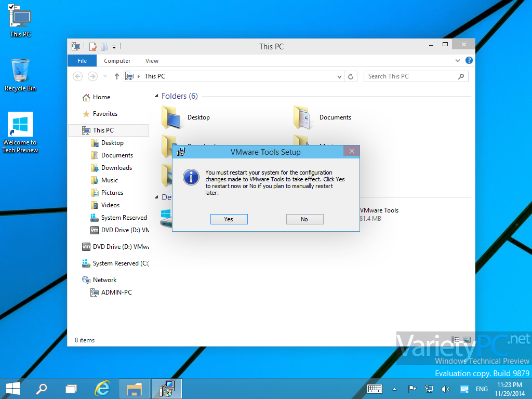Screen dimensions: 532x399
Task: Click the This PC address bar path
Action: 155,76
